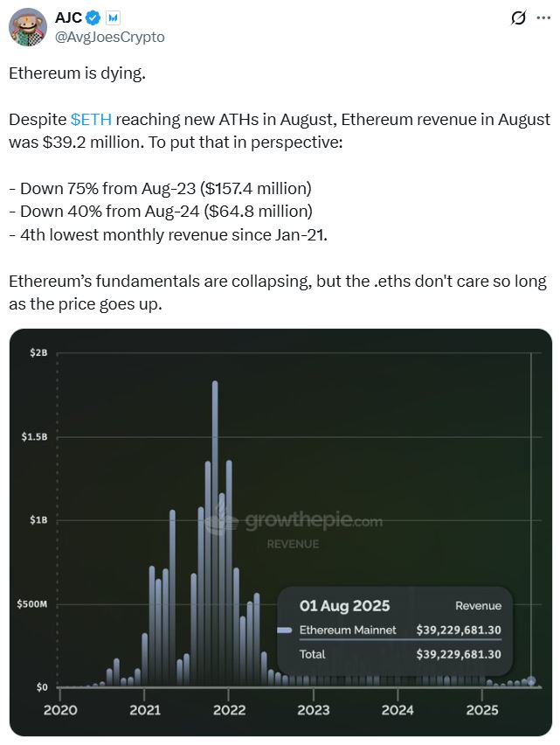
Task: Click the 2021 x-axis label
Action: click(144, 710)
